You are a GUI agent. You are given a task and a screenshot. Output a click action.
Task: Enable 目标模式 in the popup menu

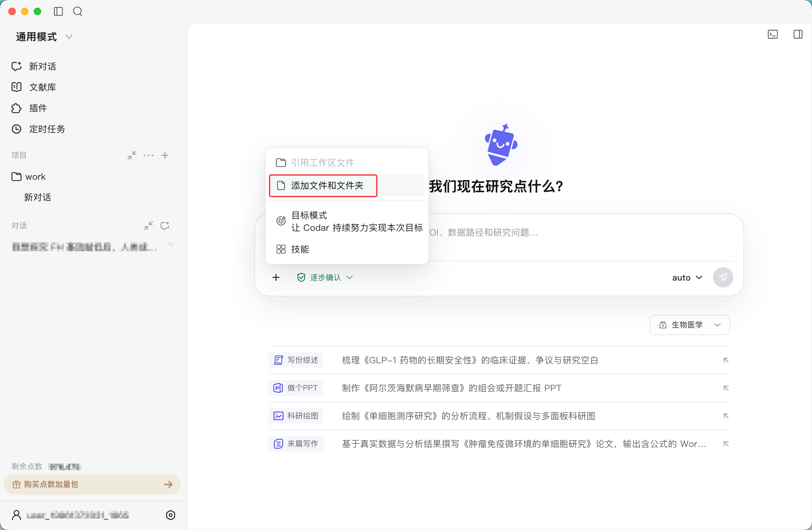347,221
